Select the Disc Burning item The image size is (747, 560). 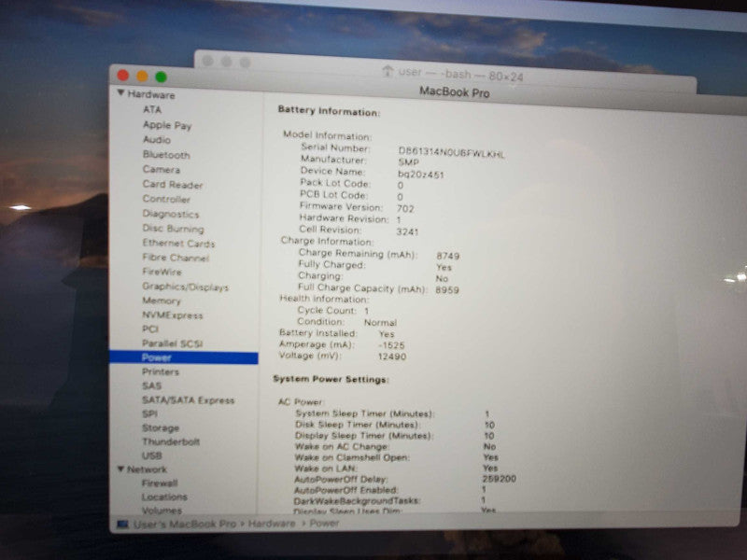(173, 229)
